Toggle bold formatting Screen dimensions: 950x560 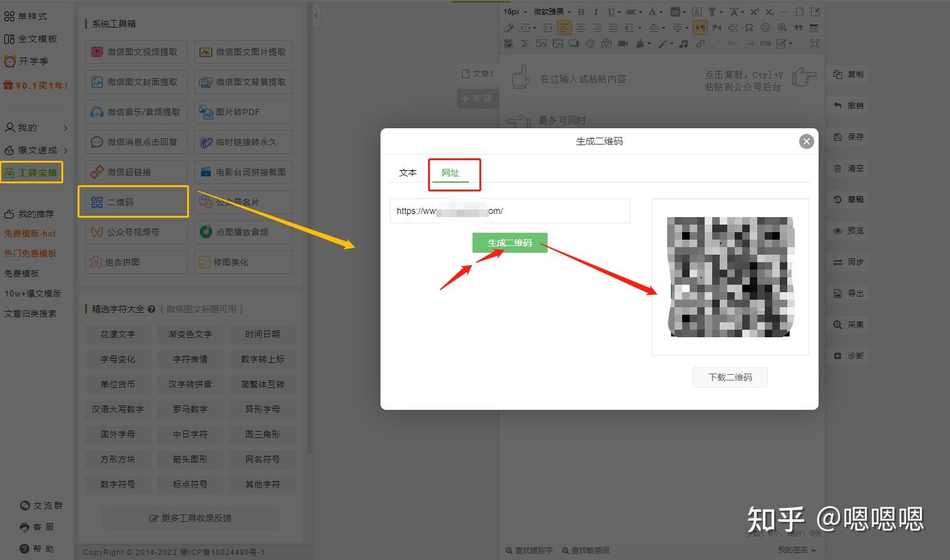pos(581,12)
